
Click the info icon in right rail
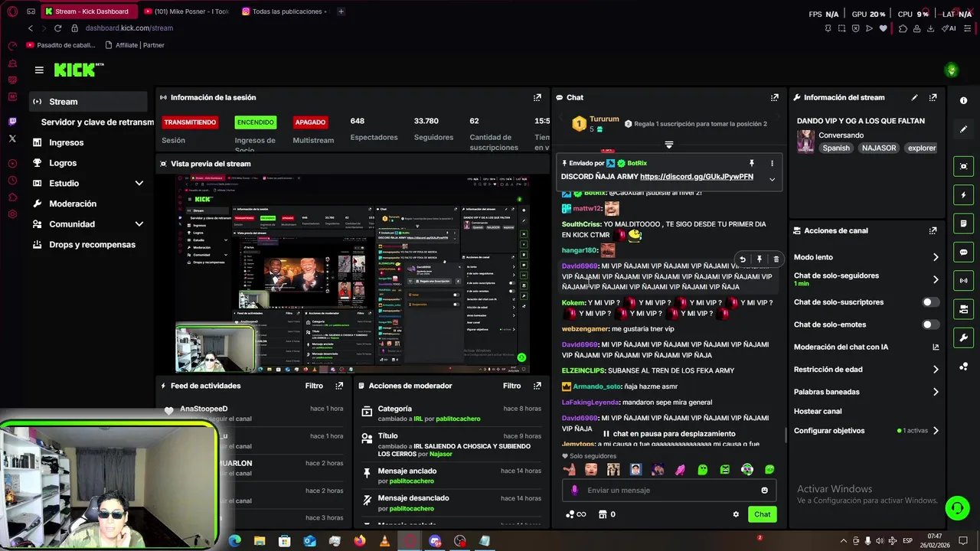click(963, 101)
